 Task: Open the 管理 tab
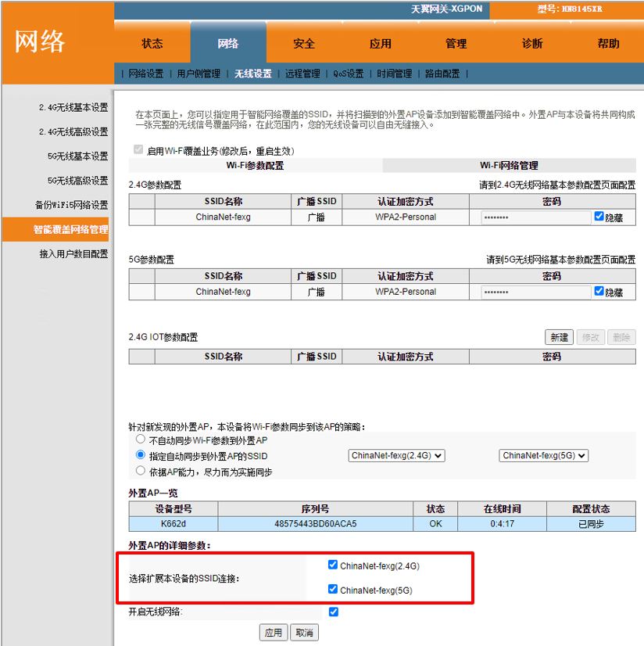[456, 44]
